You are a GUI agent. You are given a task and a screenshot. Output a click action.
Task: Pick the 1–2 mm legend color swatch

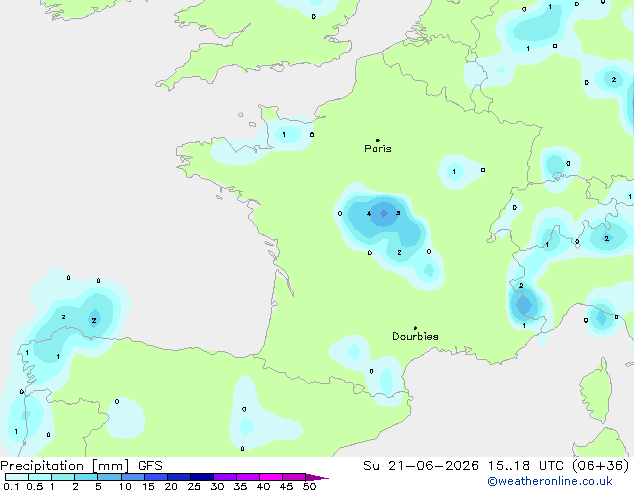63,477
